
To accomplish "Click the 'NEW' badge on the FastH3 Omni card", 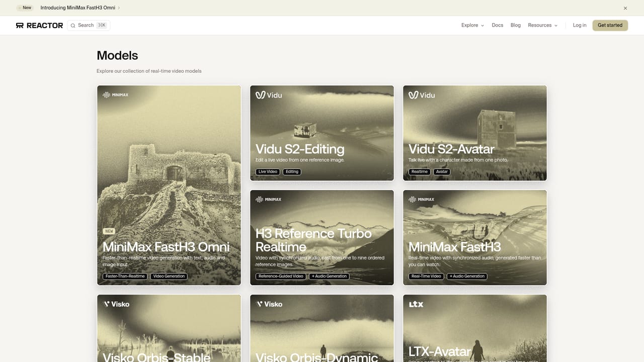I will tap(109, 231).
